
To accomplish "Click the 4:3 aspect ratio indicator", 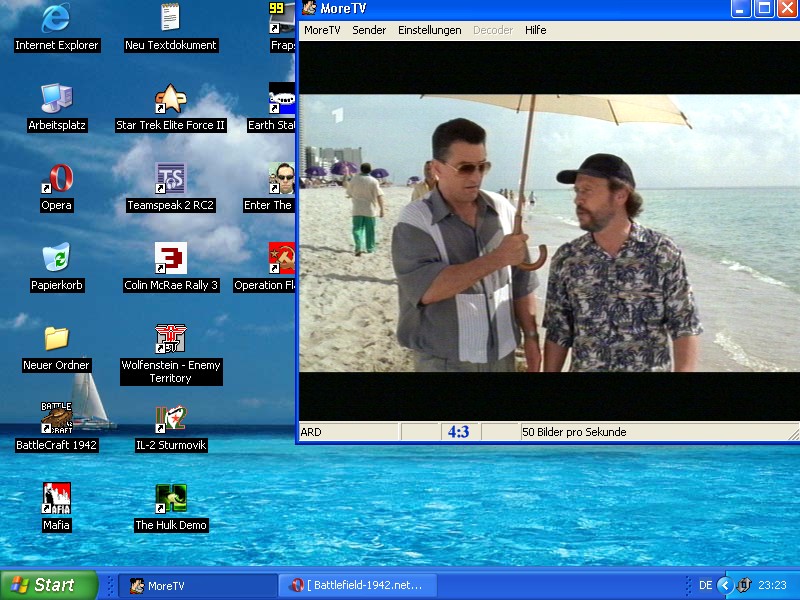I will [x=458, y=432].
